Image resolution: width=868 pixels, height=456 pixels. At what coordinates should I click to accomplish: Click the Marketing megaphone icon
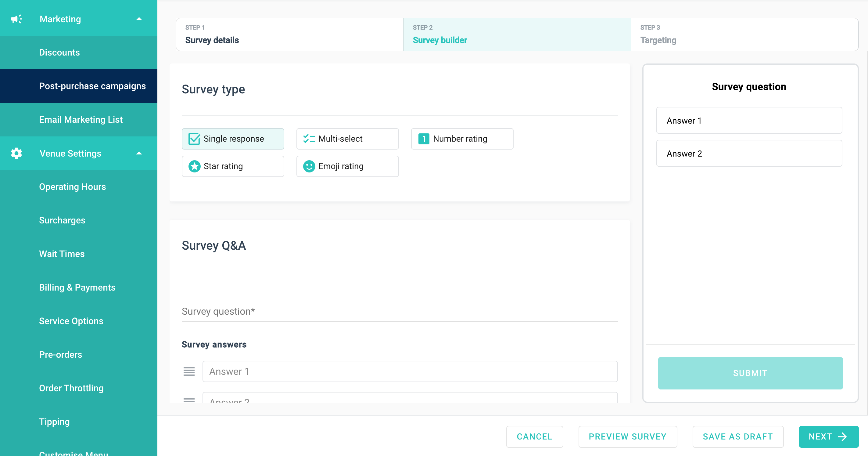pos(16,19)
